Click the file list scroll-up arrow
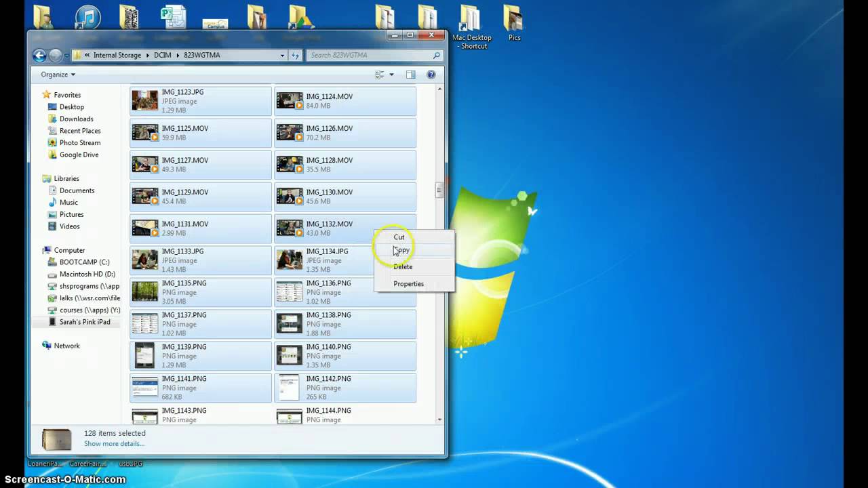Screen dimensions: 868x488 pos(439,89)
